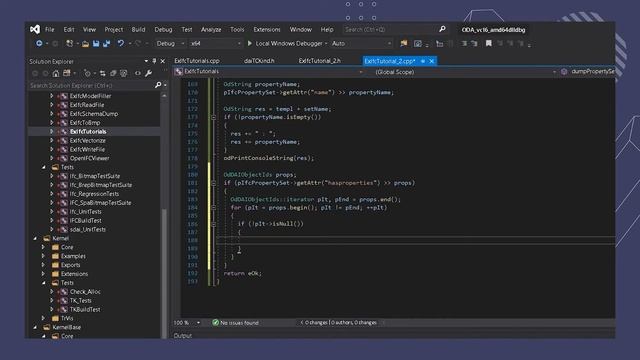Toggle Show All Files in Solution Explorer
Screen dimensions: 640x360
click(123, 73)
